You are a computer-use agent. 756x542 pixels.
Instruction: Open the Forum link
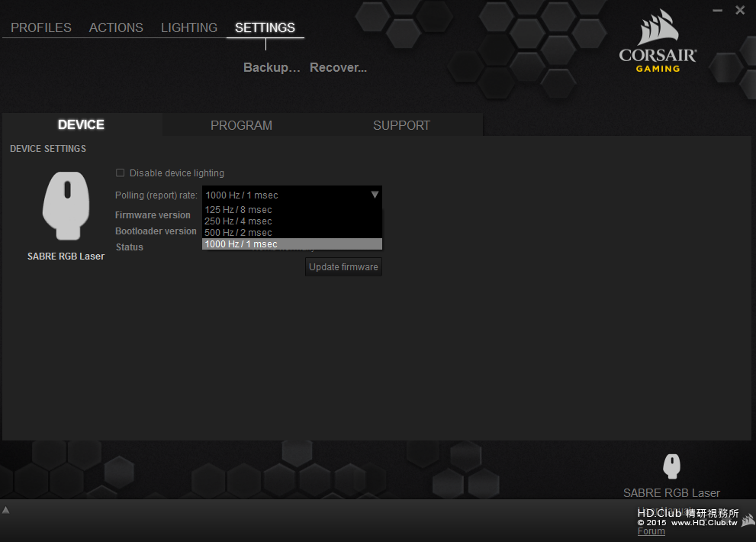pos(651,531)
